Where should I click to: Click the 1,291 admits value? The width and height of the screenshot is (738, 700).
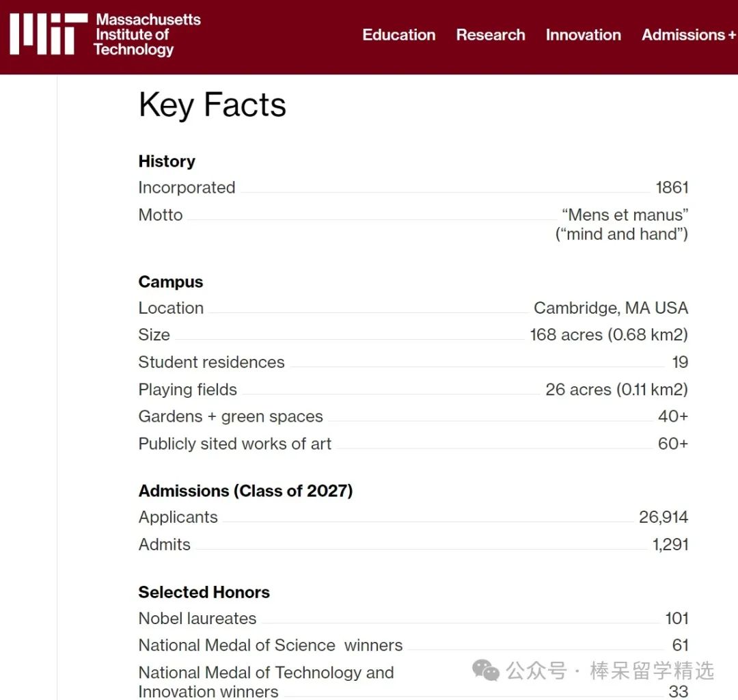[670, 545]
